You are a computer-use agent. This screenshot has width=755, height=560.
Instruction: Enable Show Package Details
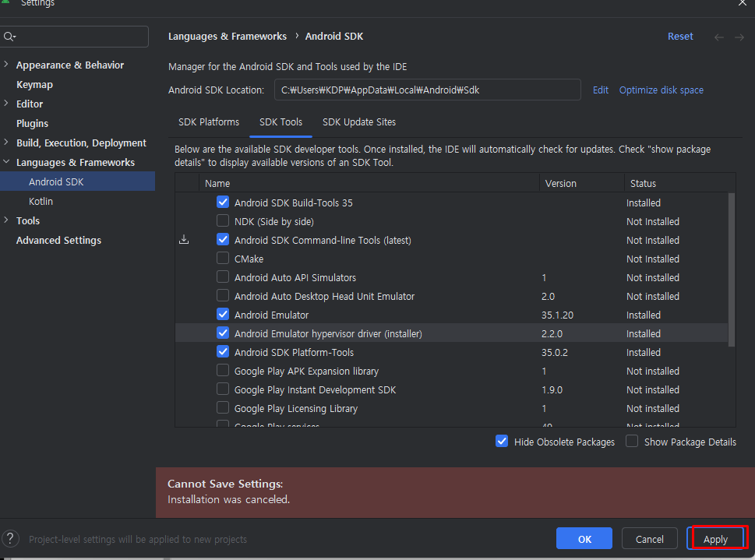[x=632, y=441]
